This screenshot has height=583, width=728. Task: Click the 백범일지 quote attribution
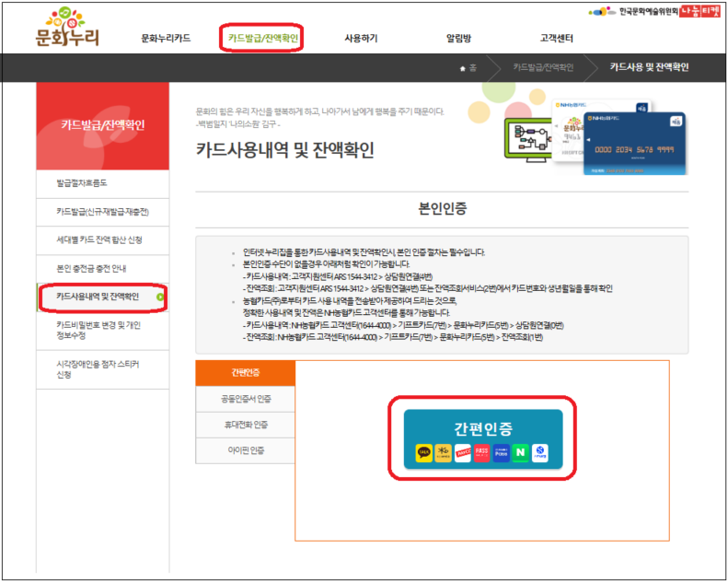[238, 124]
